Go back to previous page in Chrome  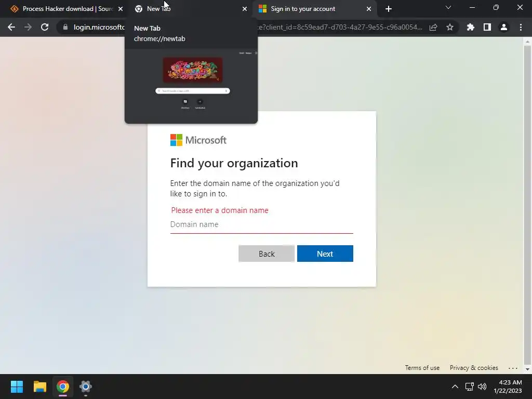(11, 27)
